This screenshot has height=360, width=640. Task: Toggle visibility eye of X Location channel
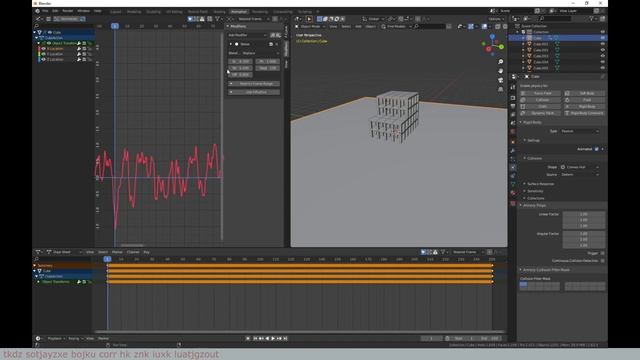pos(44,49)
